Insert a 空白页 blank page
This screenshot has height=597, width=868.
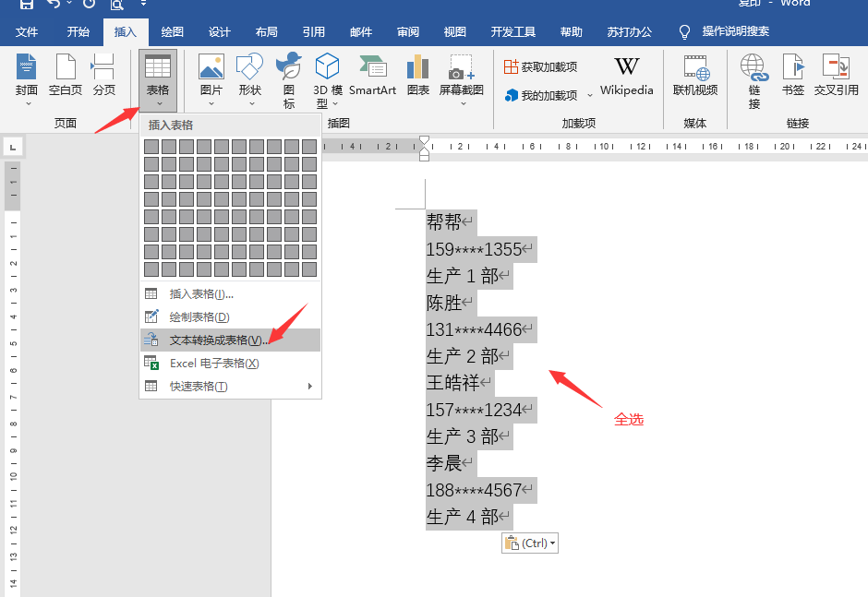pyautogui.click(x=66, y=75)
